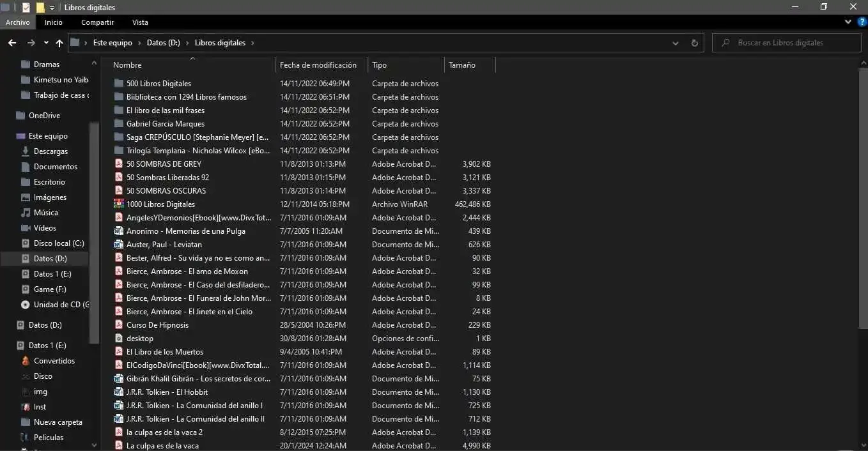Click the forward navigation arrow
The width and height of the screenshot is (868, 451).
[31, 43]
